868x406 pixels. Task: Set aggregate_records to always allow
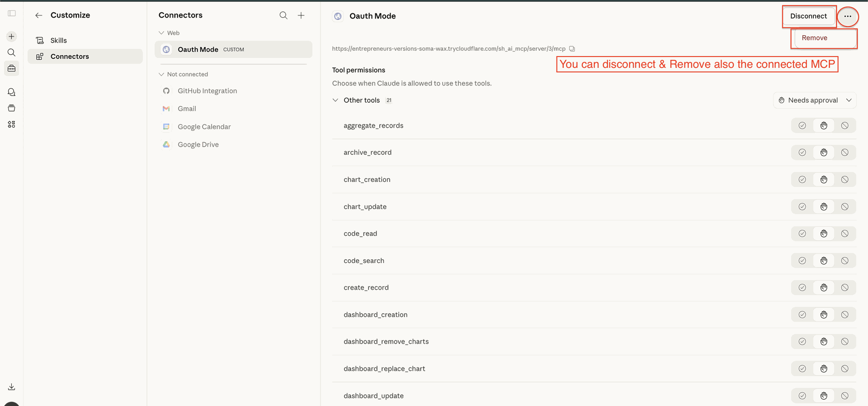coord(802,126)
